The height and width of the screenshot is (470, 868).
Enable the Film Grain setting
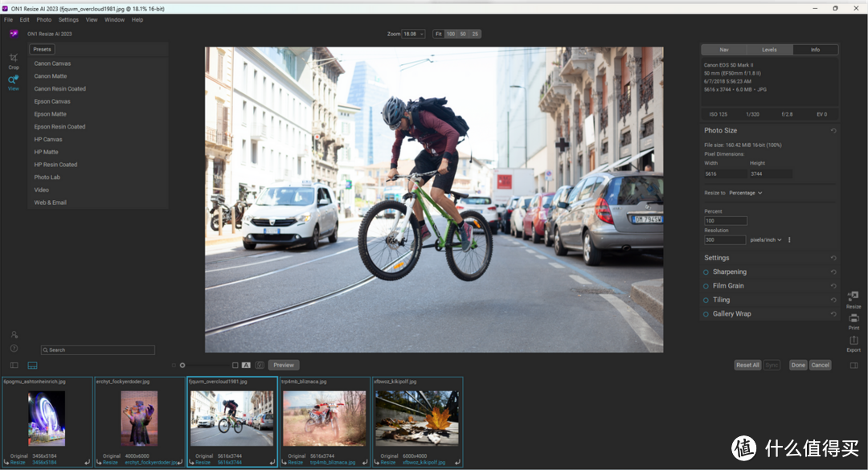click(x=706, y=286)
